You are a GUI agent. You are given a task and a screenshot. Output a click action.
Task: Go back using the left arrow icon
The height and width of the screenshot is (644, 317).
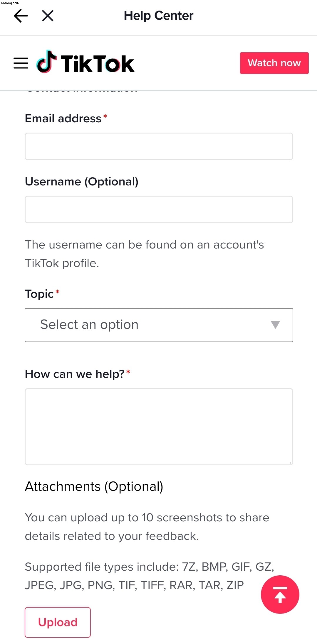21,16
